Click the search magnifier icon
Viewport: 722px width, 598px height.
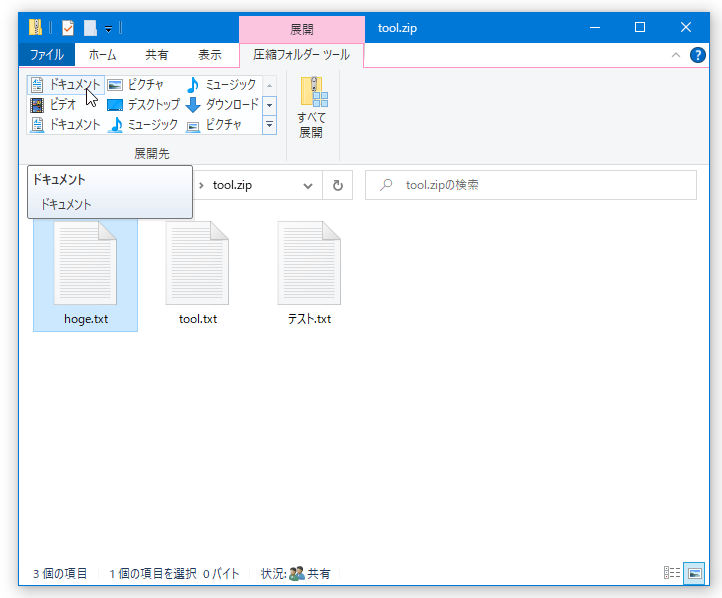pos(386,185)
